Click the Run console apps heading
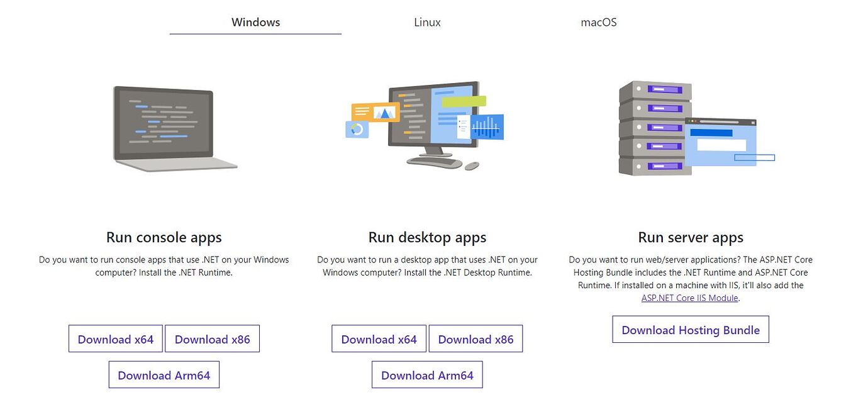Viewport: 868px width, 419px height. coord(164,237)
